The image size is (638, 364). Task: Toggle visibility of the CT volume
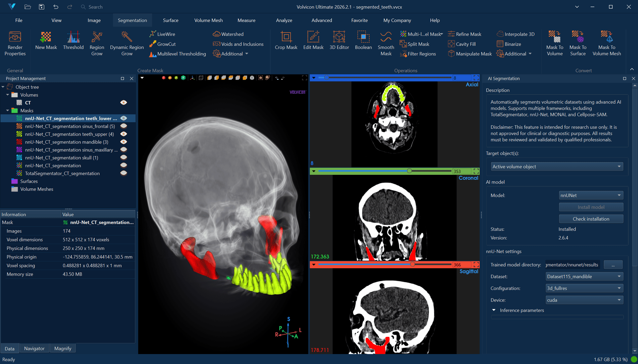coord(123,102)
